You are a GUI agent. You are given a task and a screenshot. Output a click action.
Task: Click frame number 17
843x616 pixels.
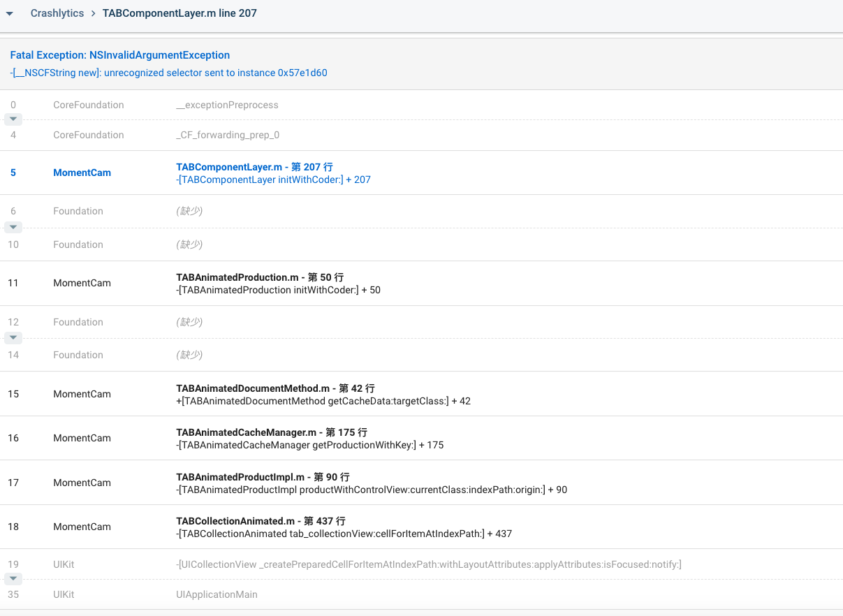click(x=13, y=483)
